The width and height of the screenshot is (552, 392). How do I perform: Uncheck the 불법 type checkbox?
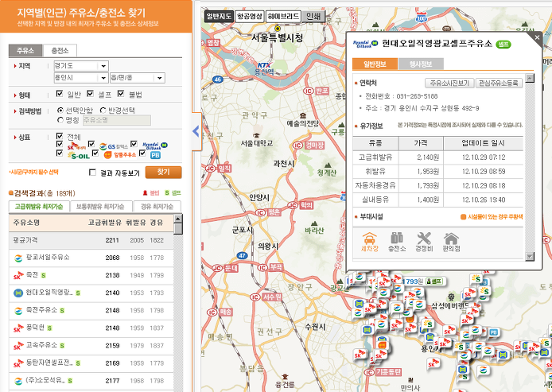(x=121, y=94)
